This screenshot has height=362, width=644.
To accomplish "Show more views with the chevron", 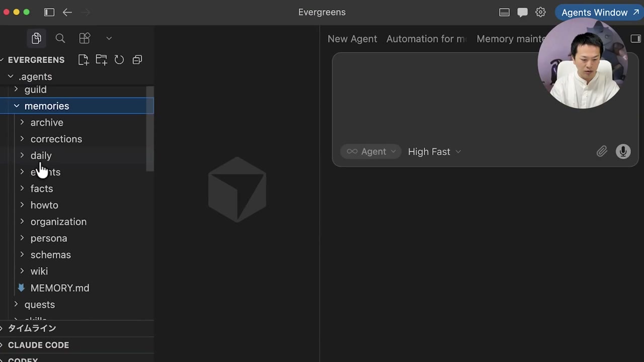I will pos(109,38).
